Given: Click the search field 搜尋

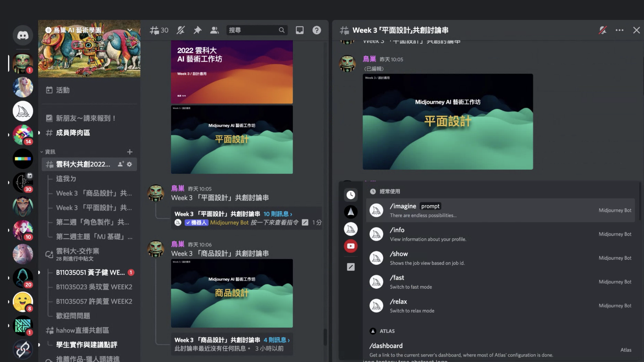Looking at the screenshot, I should 257,30.
